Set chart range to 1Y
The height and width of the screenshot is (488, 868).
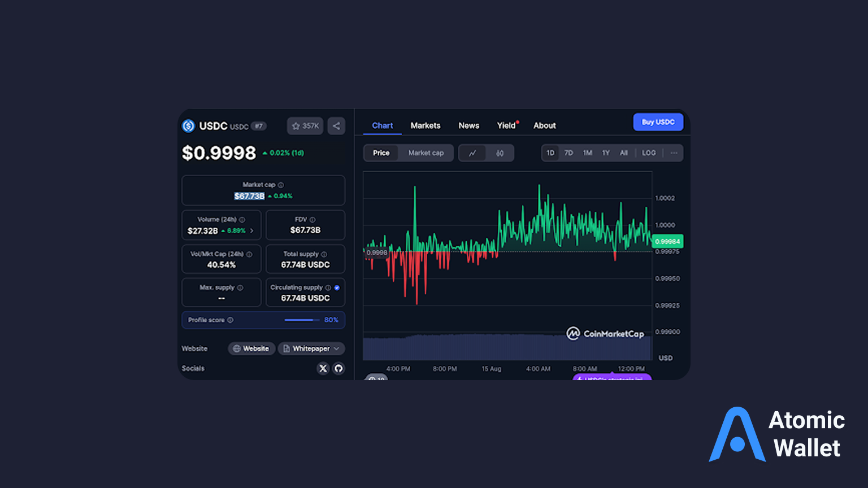coord(606,153)
